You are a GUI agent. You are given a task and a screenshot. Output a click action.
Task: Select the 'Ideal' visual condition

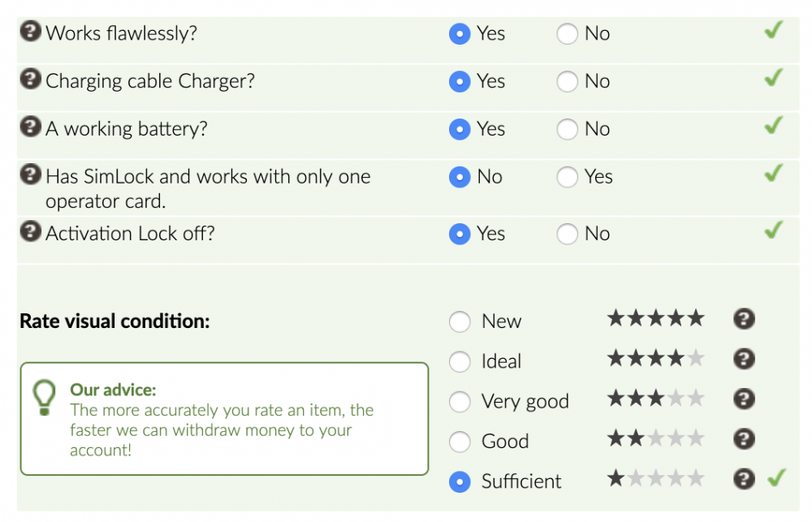[460, 362]
